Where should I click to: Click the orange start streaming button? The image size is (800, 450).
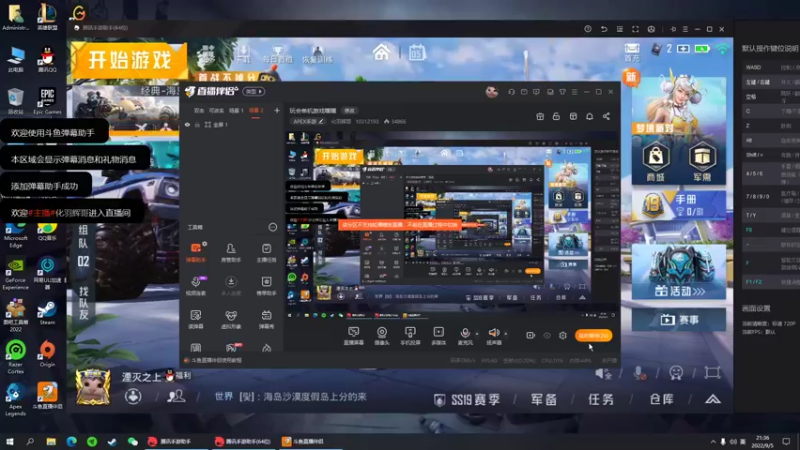coord(593,335)
